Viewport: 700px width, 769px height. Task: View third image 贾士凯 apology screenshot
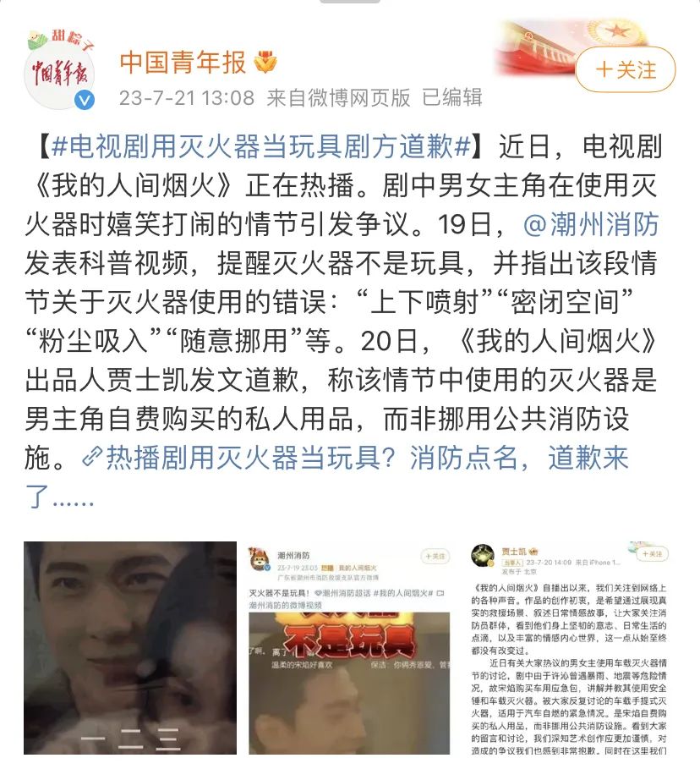pyautogui.click(x=569, y=648)
